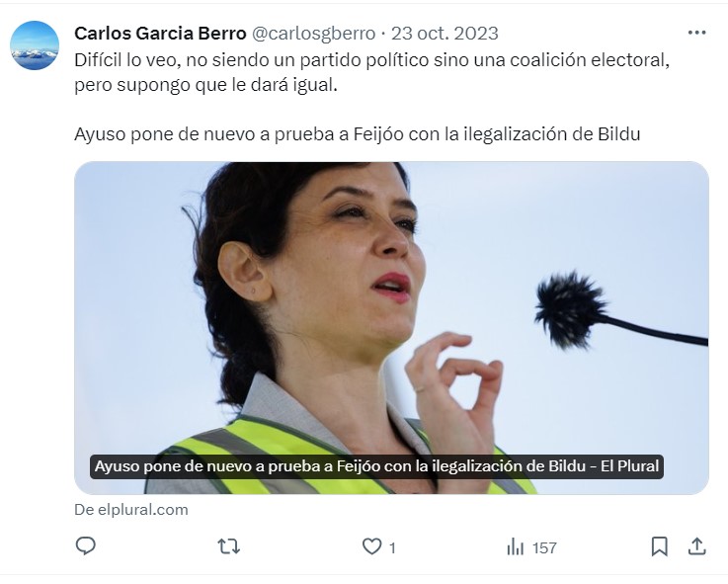Open Carlos Garcia Berro profile avatar
Viewport: 728px width, 584px height.
(35, 45)
